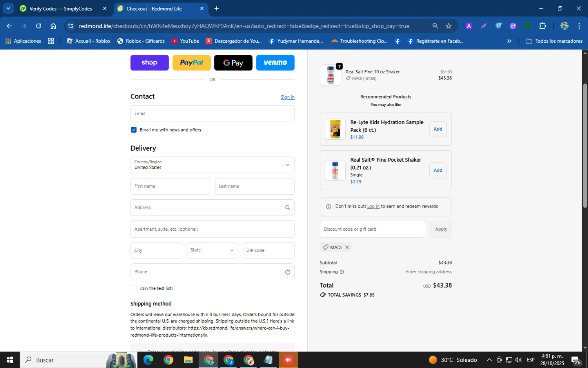Choose the G Pay express checkout

pyautogui.click(x=233, y=63)
